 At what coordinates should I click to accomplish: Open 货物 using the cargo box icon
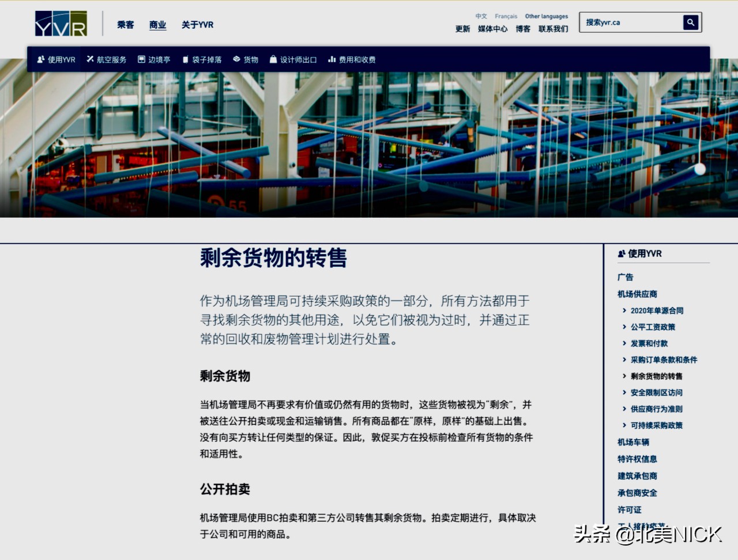[x=236, y=59]
